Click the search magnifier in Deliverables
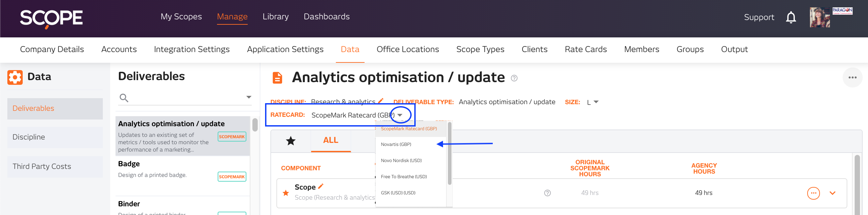This screenshot has height=215, width=868. (124, 98)
